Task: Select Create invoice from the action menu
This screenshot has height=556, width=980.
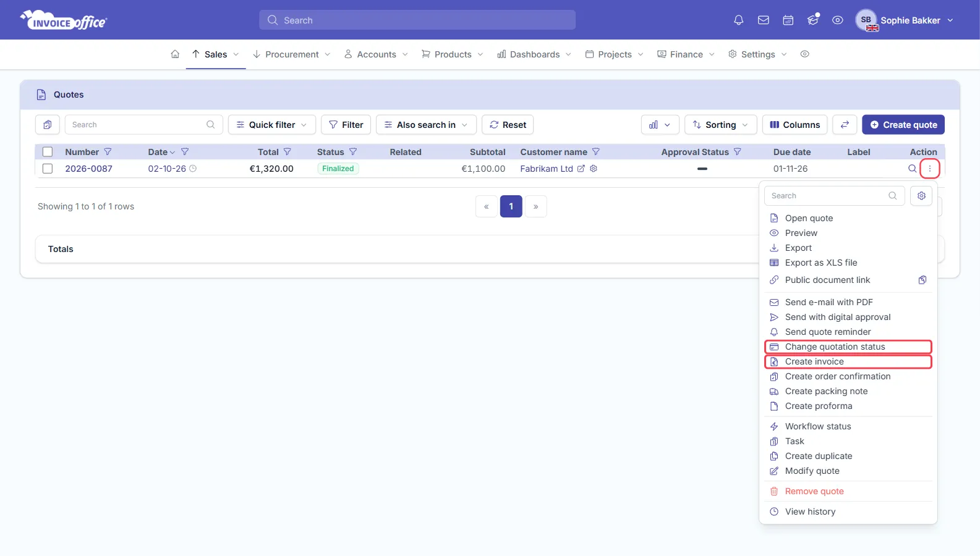Action: pyautogui.click(x=848, y=361)
